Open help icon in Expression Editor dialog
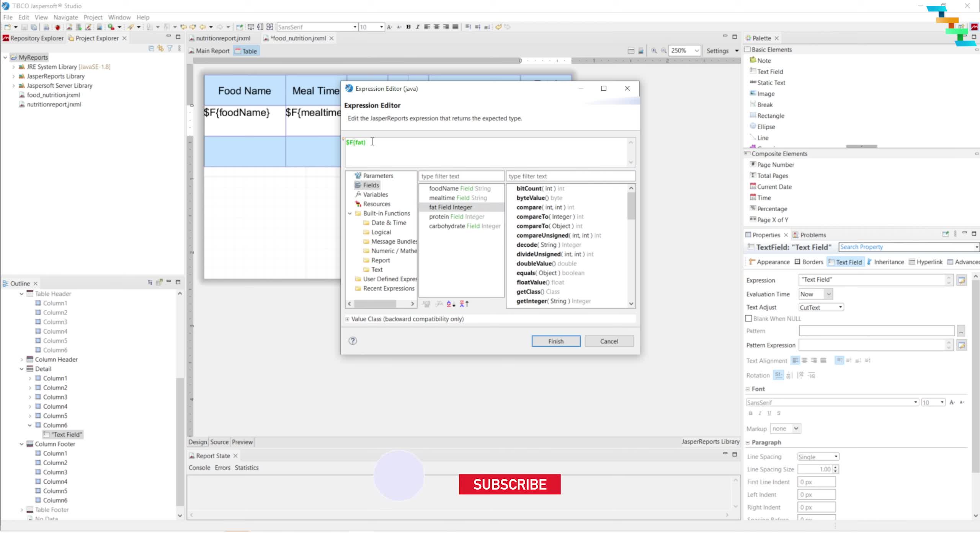Screen dimensions: 980x551 [353, 341]
